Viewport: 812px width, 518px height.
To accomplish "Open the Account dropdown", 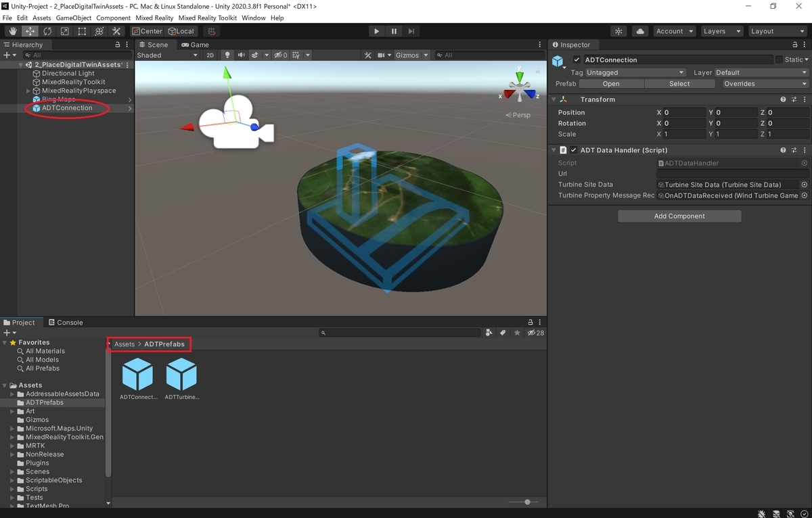I will pos(674,31).
